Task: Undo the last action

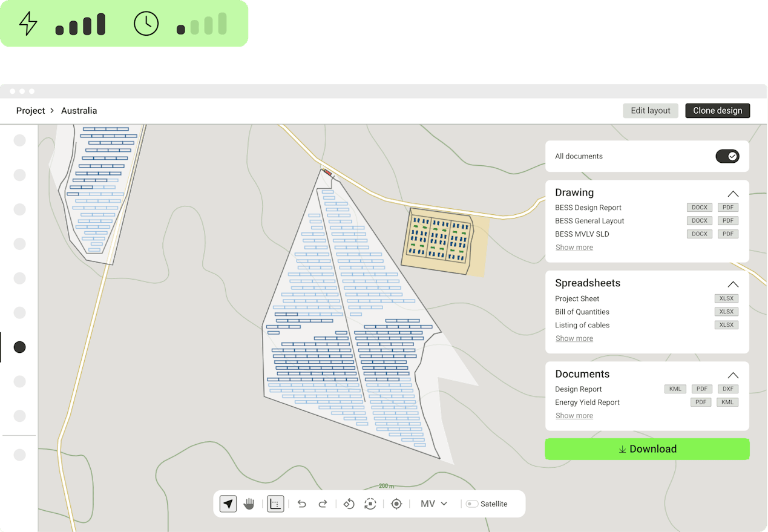Action: coord(302,504)
